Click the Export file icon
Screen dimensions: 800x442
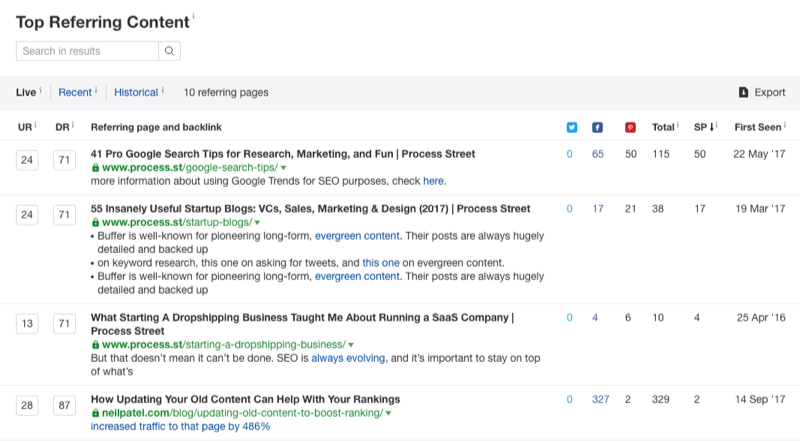(743, 92)
